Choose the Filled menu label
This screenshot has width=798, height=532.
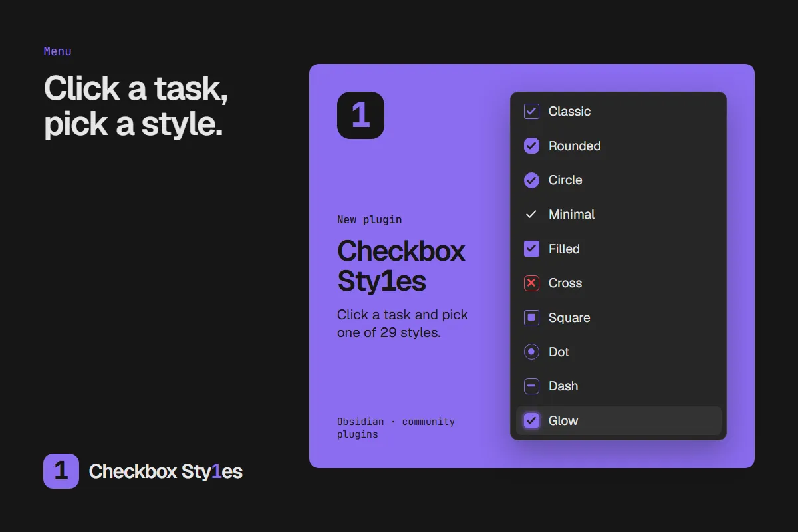coord(564,249)
